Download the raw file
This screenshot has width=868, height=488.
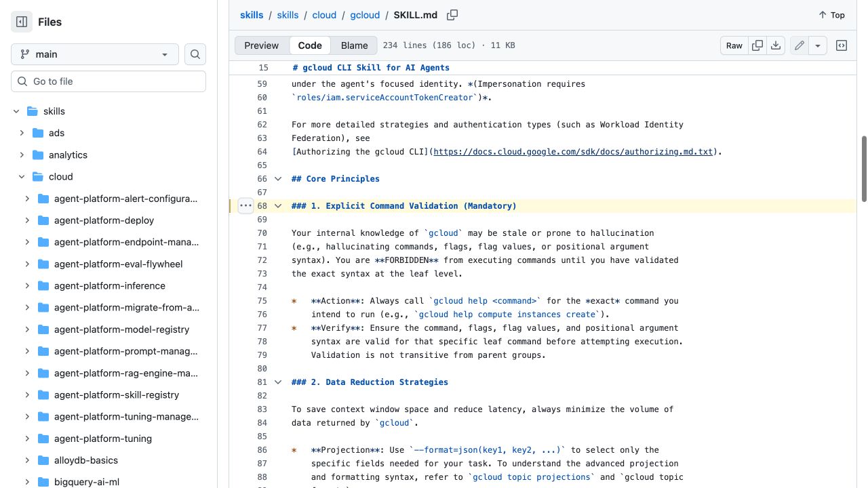(x=776, y=45)
